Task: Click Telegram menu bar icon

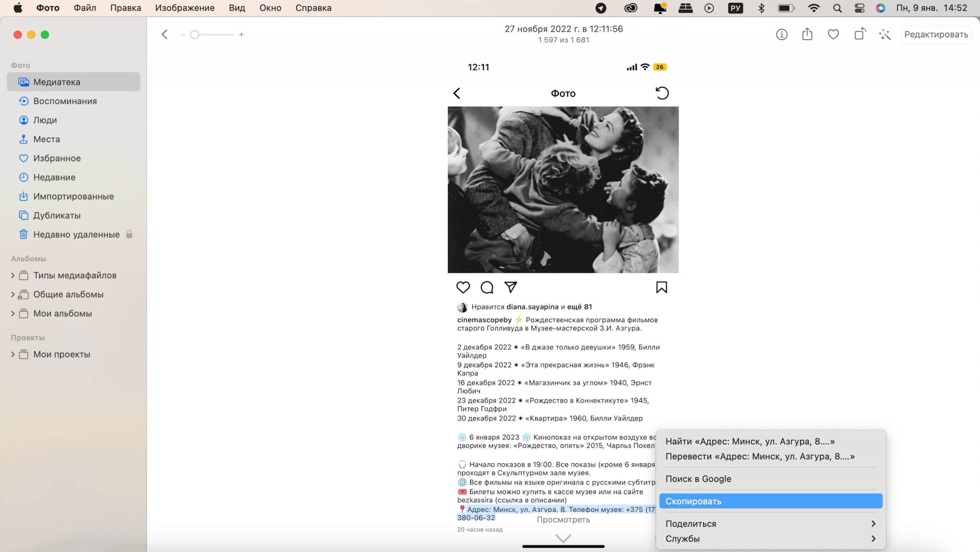Action: click(x=601, y=8)
